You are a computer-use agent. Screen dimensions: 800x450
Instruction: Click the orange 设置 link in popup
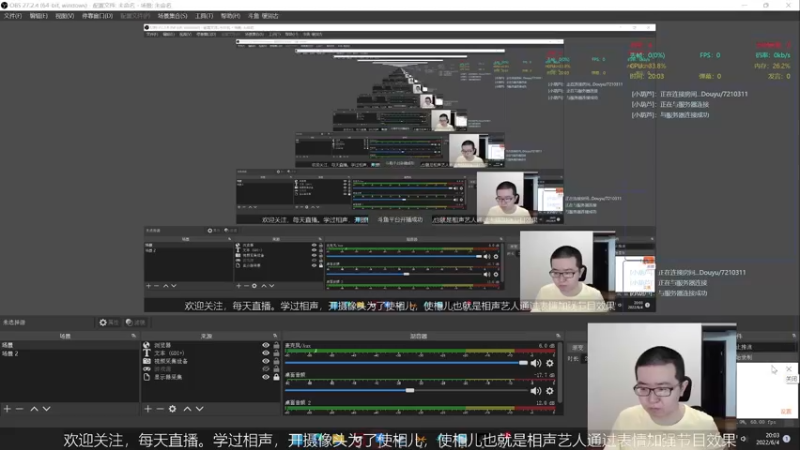(x=786, y=411)
